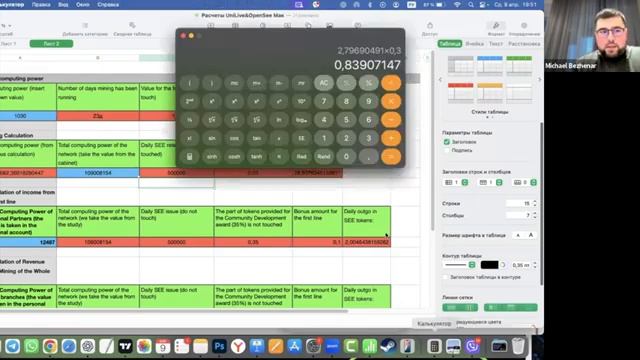
Task: Open TradingView app in the Dock
Action: tap(125, 347)
